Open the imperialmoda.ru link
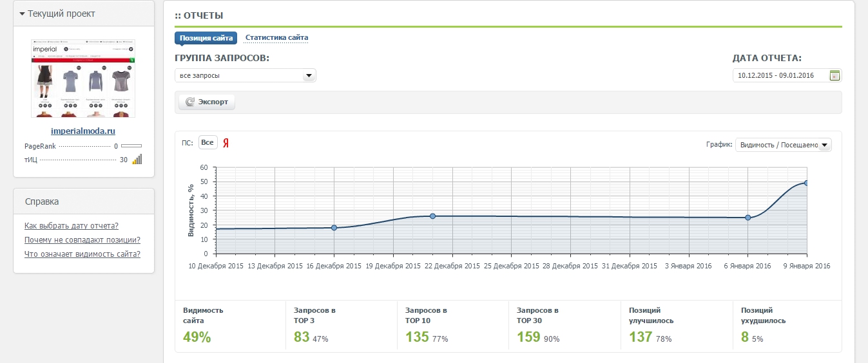This screenshot has height=363, width=868. (x=82, y=131)
